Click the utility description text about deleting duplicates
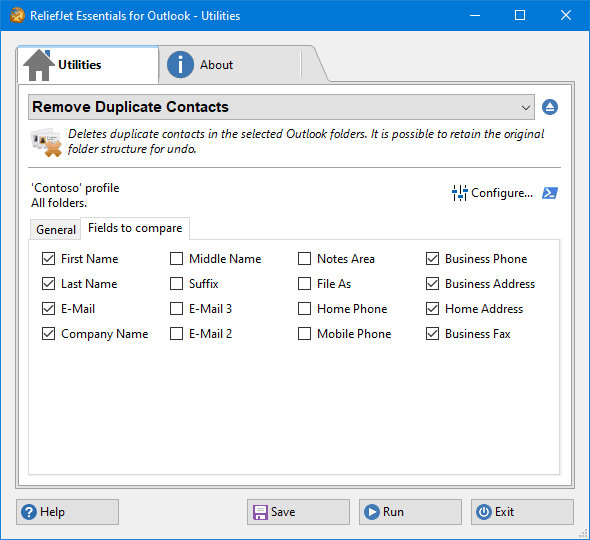Image resolution: width=590 pixels, height=540 pixels. [306, 141]
